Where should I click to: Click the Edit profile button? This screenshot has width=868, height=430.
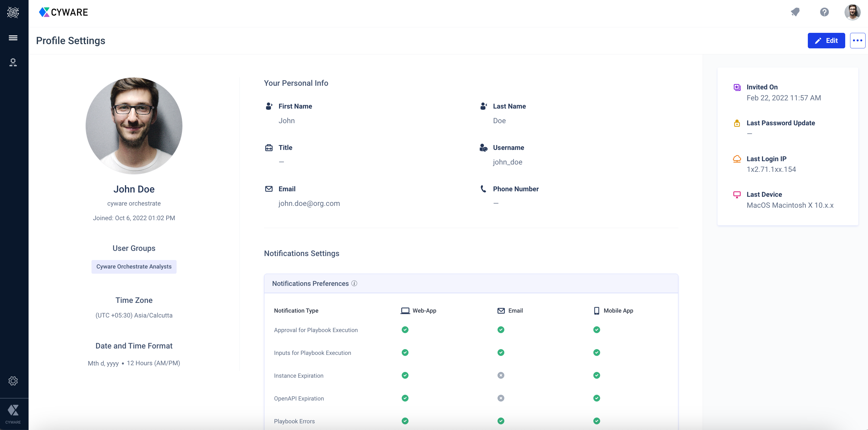(826, 40)
